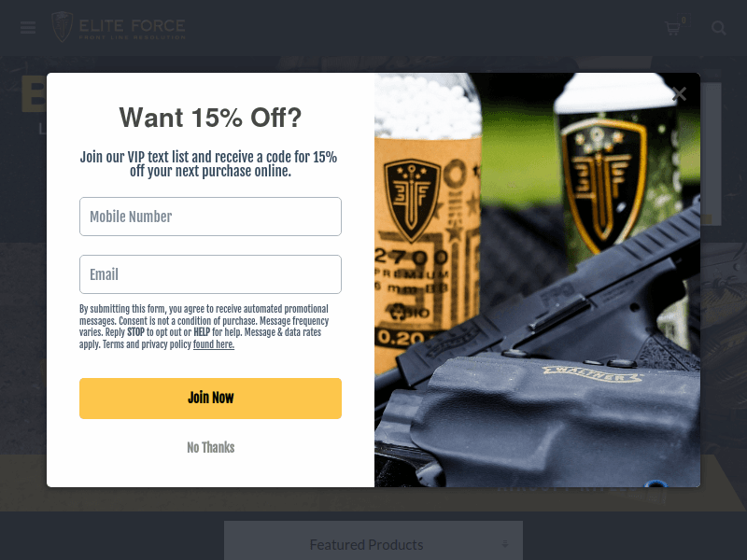Open the Featured Products dropdown
This screenshot has width=747, height=560.
[x=373, y=541]
